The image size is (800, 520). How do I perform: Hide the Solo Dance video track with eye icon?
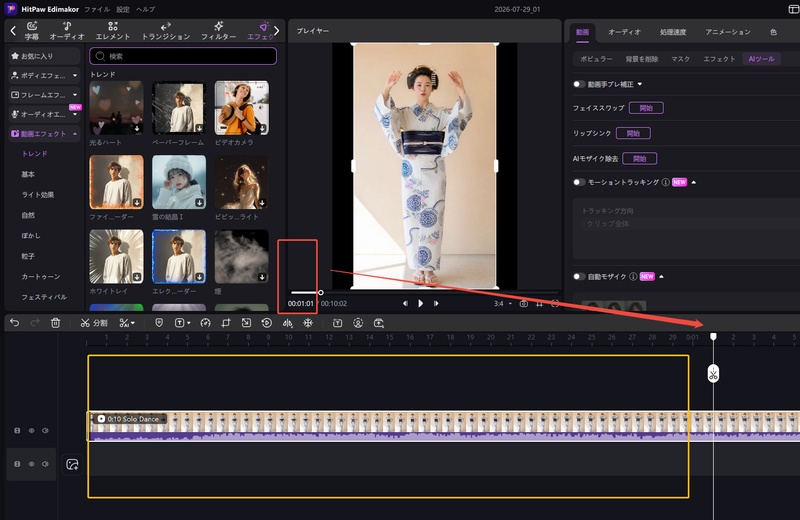point(31,431)
